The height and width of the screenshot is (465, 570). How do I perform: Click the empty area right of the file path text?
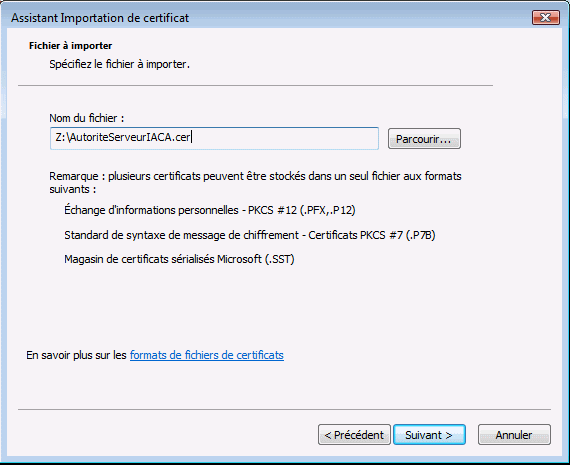(285, 138)
